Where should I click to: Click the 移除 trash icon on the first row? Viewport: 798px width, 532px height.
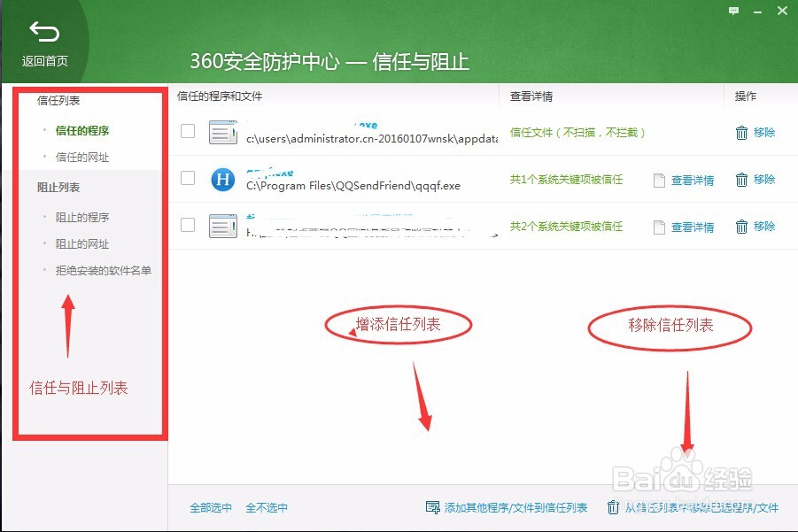[742, 132]
